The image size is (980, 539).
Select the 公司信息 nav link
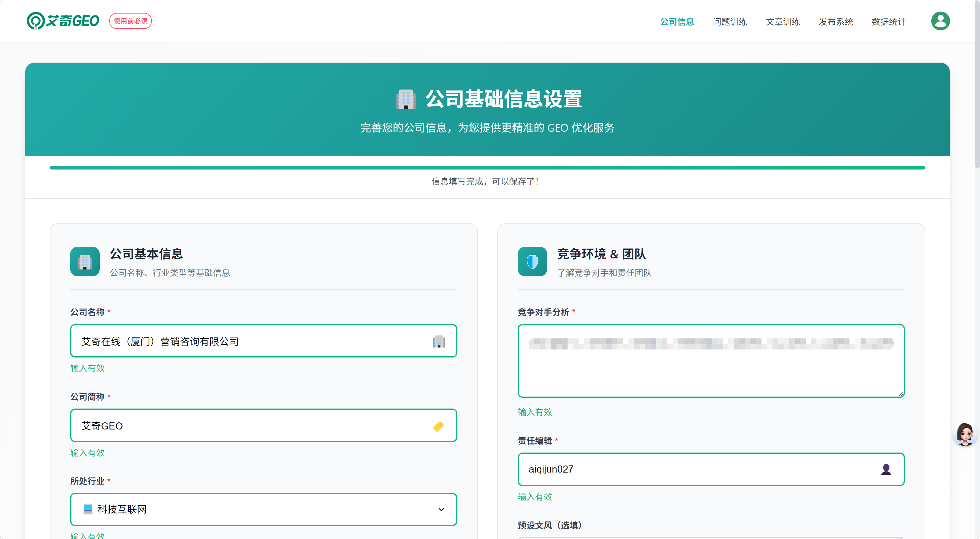point(677,22)
